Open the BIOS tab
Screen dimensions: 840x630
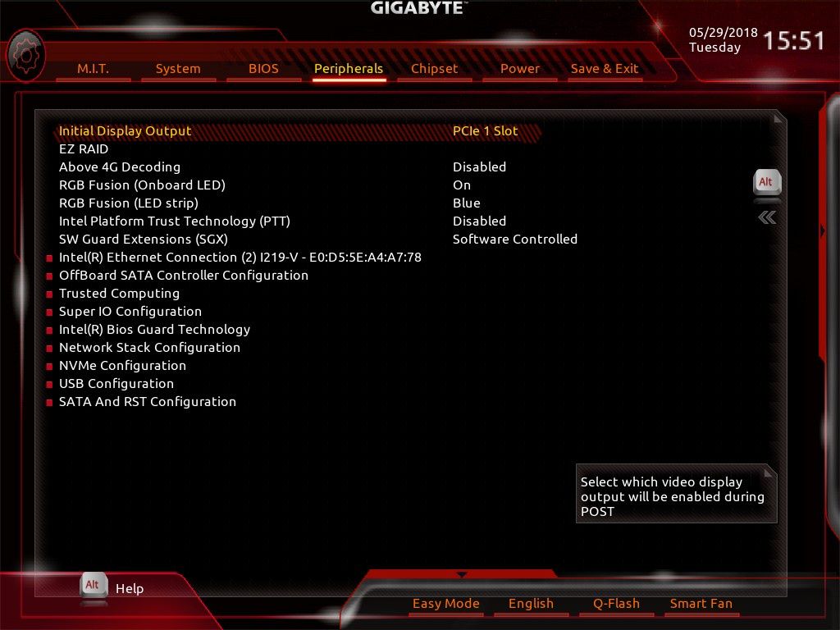263,69
